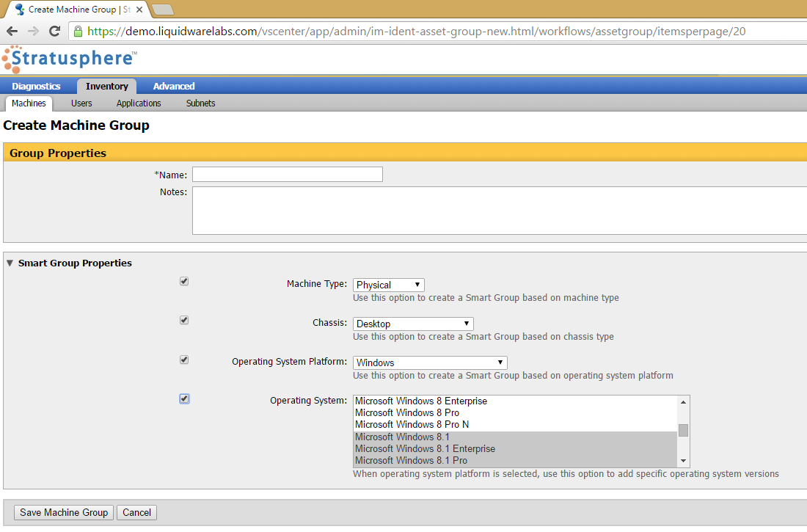Viewport: 807px width, 532px height.
Task: Click down arrow of Operating System list
Action: 684,461
